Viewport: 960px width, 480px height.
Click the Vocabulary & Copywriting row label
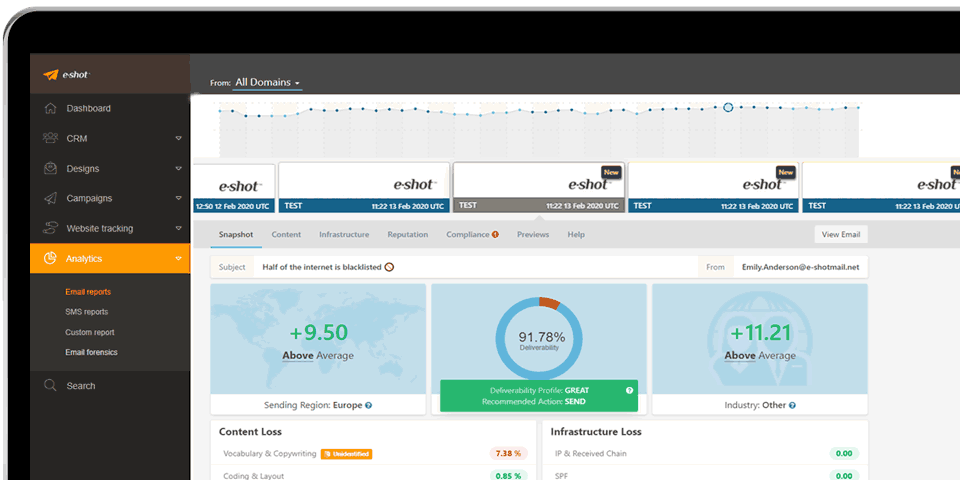click(269, 454)
